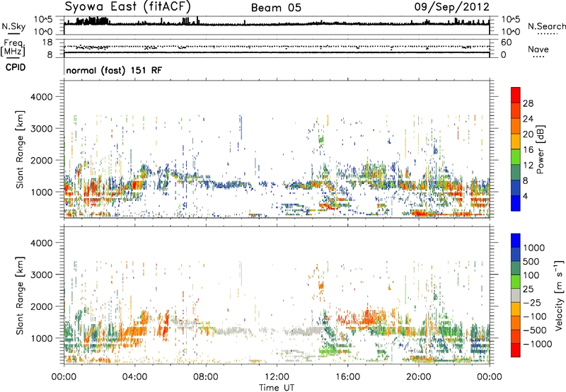This screenshot has height=392, width=566.
Task: Click the left '10^5' noise axis label
Action: [x=43, y=20]
